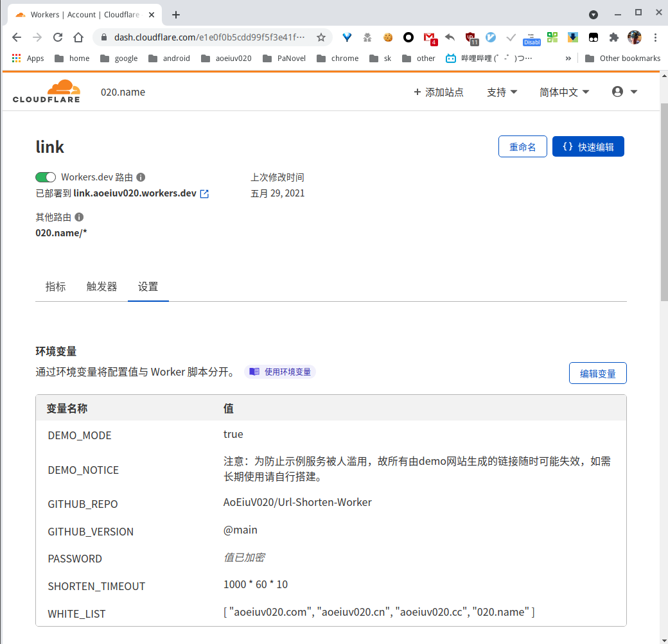This screenshot has width=668, height=644.
Task: Open the blue circular checkmark extension
Action: click(x=491, y=37)
